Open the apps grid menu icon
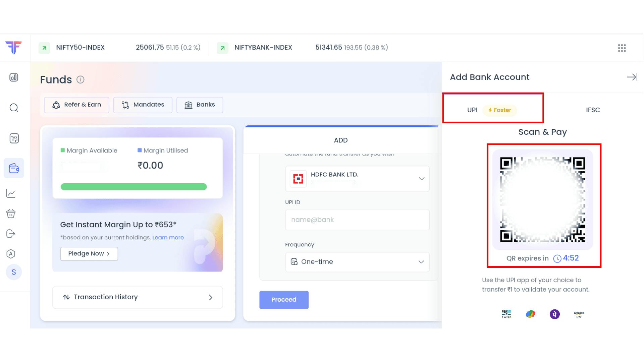 (622, 48)
